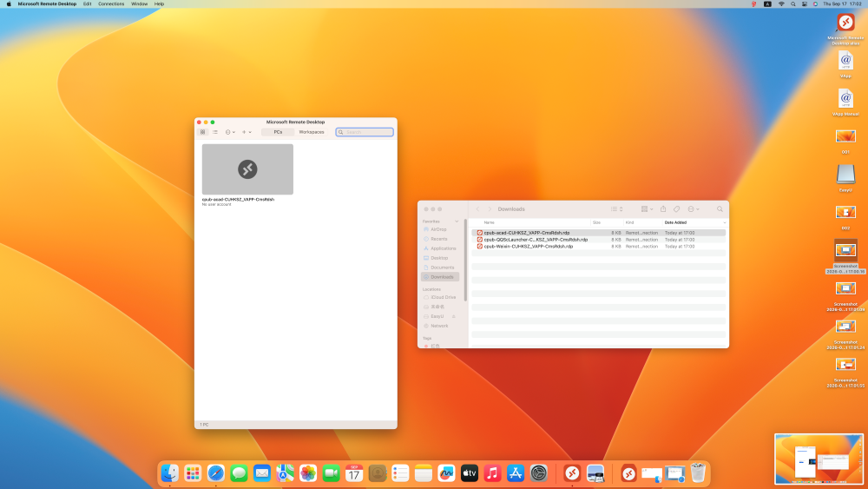This screenshot has height=489, width=868.
Task: Click the Finder share icon
Action: 663,208
